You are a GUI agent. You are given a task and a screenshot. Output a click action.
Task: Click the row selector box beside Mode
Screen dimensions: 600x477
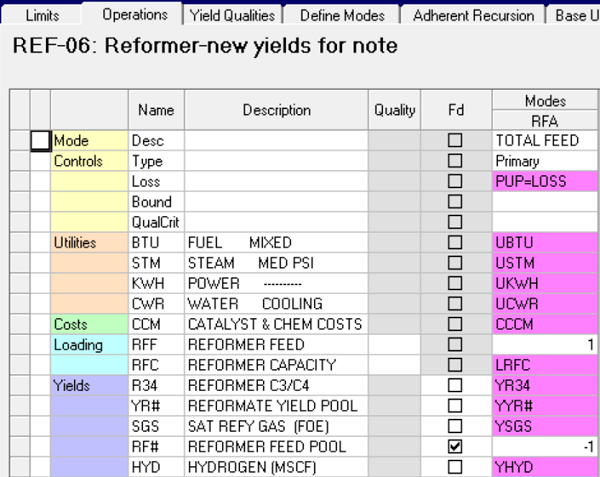tap(40, 141)
